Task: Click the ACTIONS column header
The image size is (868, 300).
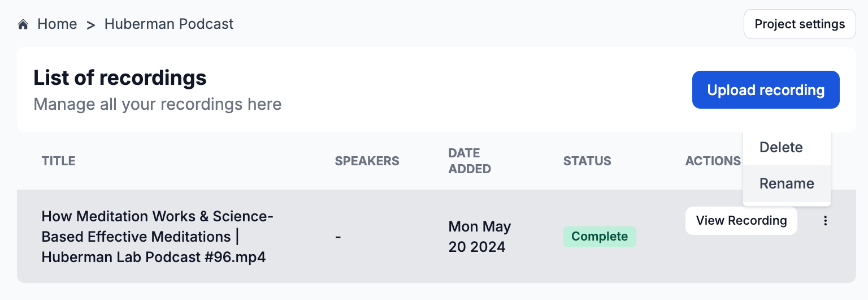Action: click(713, 161)
